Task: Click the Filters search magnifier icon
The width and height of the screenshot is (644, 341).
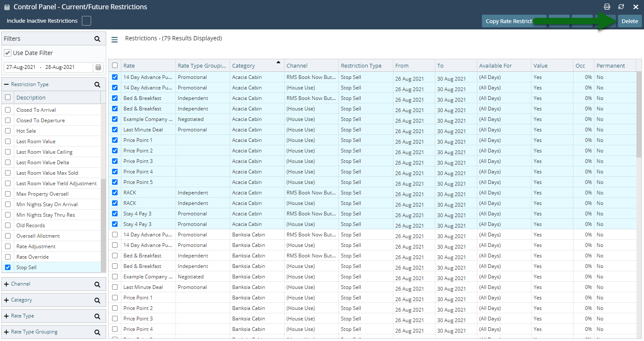Action: (97, 39)
